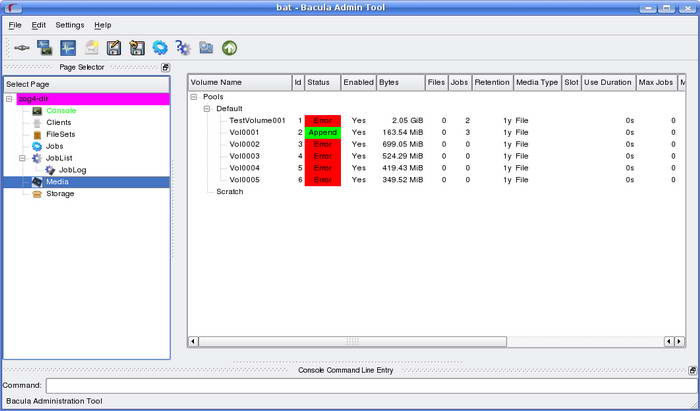Select the Vol0003 volume name

tap(244, 156)
